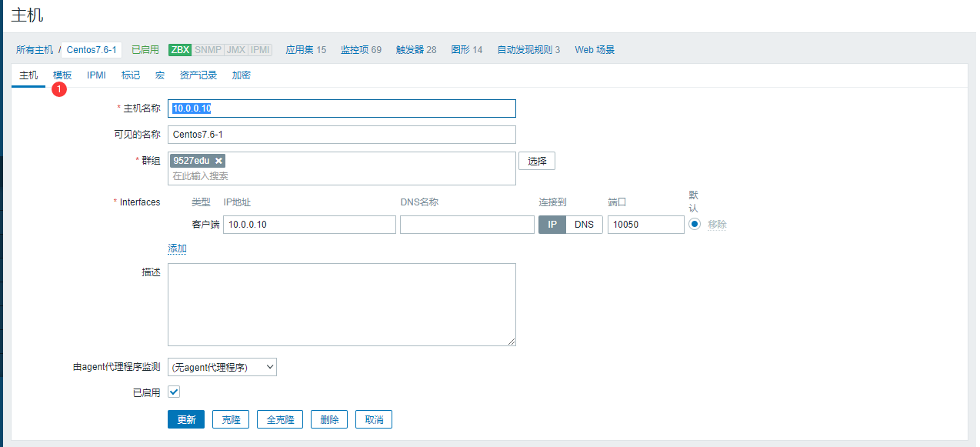This screenshot has width=980, height=447.
Task: Click the SNMP availability badge
Action: click(208, 50)
